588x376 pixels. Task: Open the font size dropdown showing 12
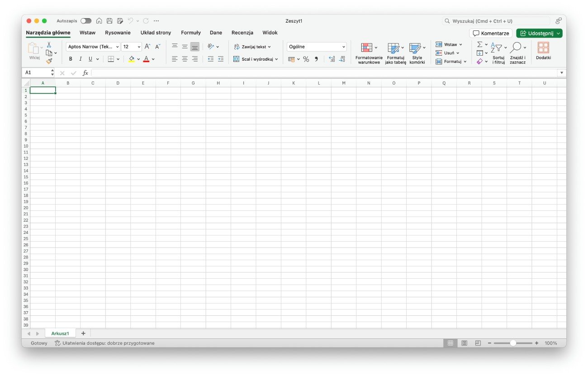tap(139, 47)
